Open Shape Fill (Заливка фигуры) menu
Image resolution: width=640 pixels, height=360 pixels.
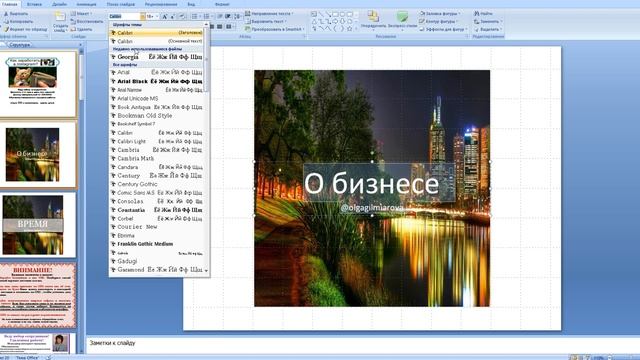(440, 13)
